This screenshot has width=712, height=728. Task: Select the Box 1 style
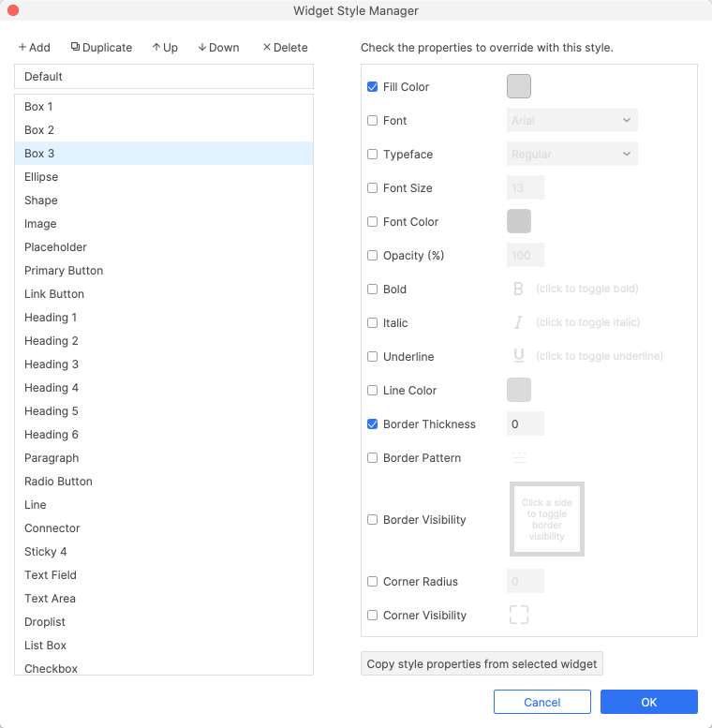[x=164, y=106]
